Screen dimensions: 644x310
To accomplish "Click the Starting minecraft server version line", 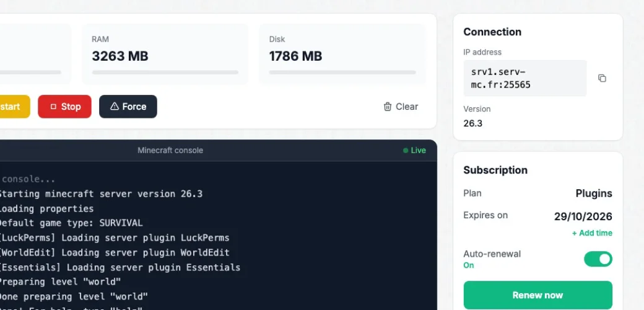I will point(100,193).
